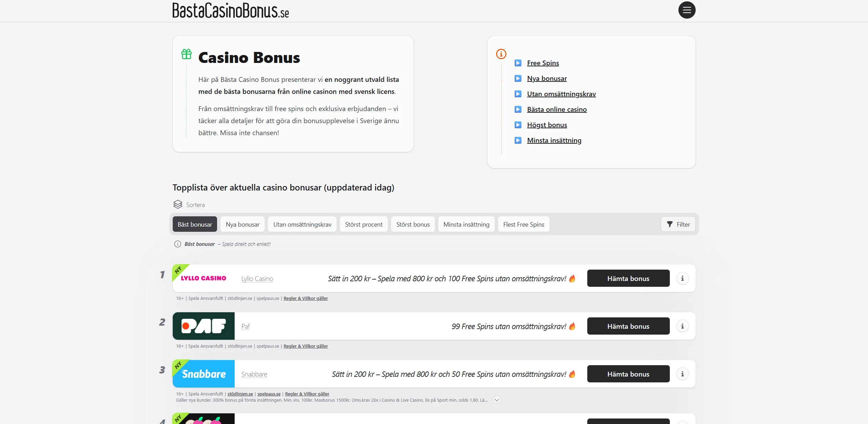
Task: Open stödlinjen.se link under Snabbare
Action: [x=240, y=394]
